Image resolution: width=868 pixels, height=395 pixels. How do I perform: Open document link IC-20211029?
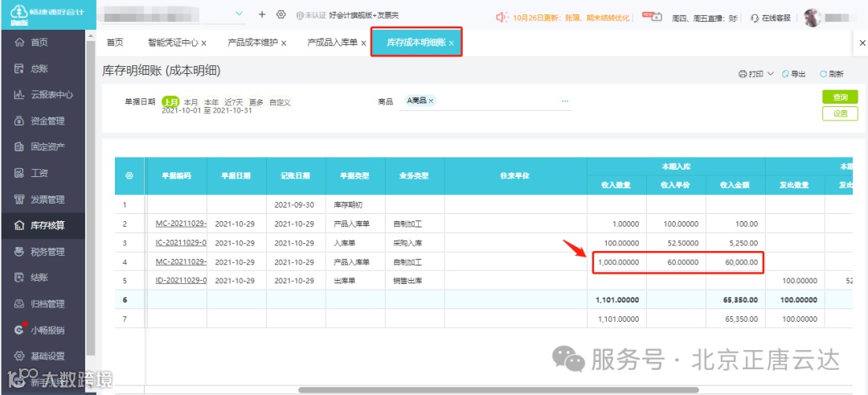[x=182, y=243]
